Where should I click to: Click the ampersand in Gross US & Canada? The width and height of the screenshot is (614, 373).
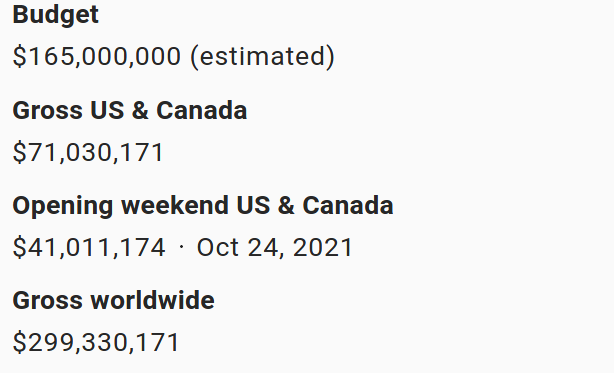(x=140, y=110)
